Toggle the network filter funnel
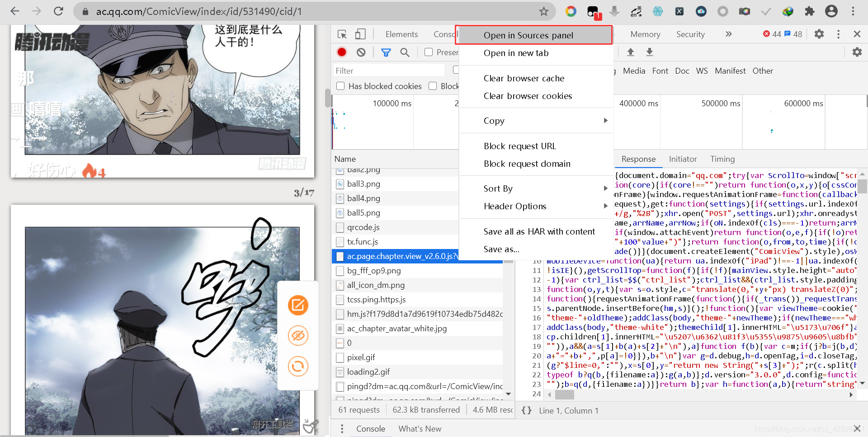Image resolution: width=868 pixels, height=437 pixels. [386, 52]
